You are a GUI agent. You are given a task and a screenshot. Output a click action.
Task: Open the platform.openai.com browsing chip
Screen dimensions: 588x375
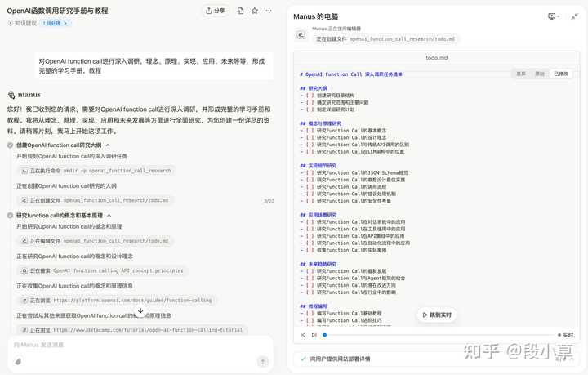coord(117,301)
